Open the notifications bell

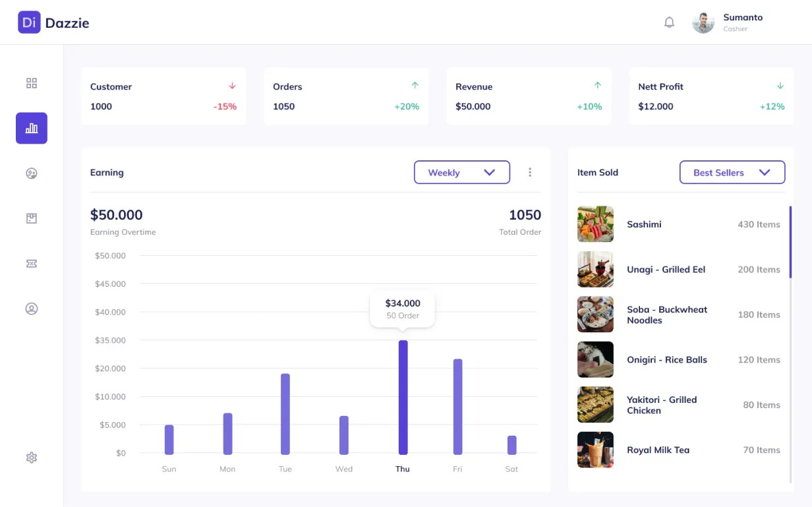click(x=669, y=22)
